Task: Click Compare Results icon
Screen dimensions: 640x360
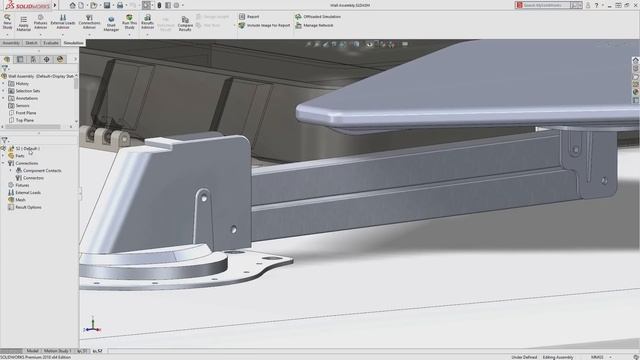Action: tap(185, 24)
